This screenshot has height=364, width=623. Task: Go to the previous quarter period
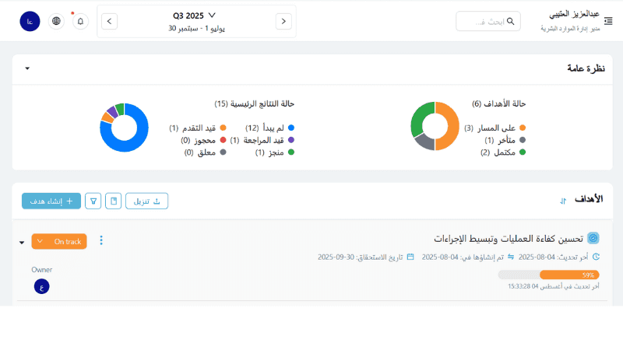[x=110, y=21]
